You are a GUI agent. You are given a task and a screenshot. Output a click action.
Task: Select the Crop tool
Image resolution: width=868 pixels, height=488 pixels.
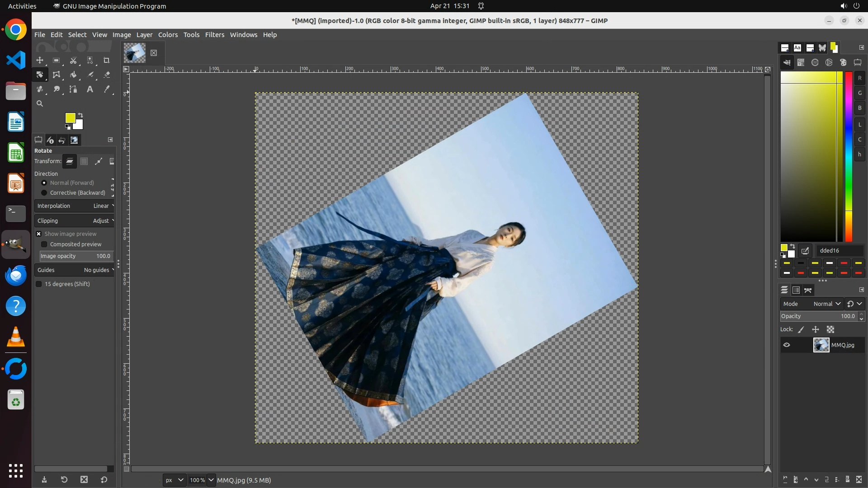107,61
